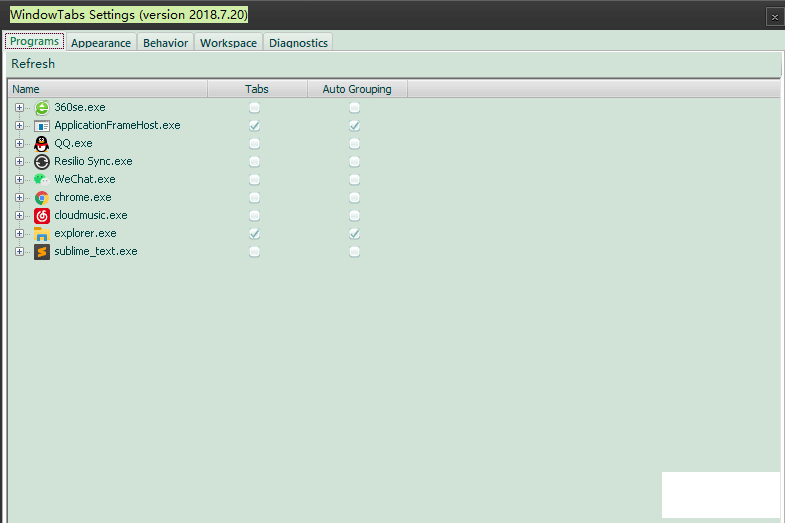Enable Auto Grouping for sublime_text.exe
Viewport: 785px width, 523px height.
(x=354, y=252)
